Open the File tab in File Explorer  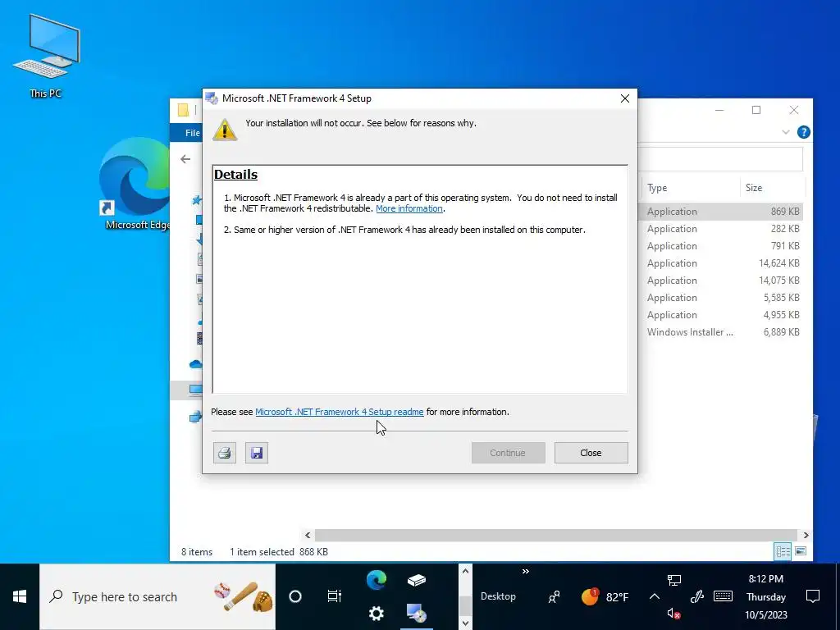coord(192,133)
